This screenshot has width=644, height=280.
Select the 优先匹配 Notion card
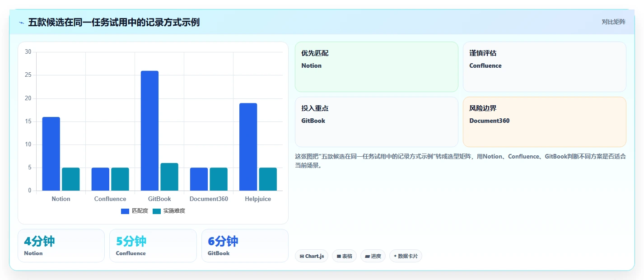click(377, 67)
